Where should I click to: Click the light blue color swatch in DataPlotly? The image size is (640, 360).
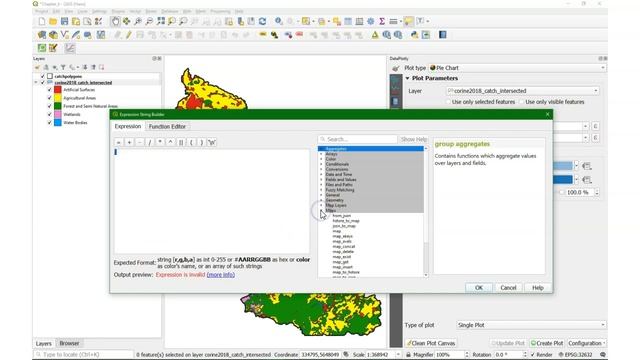(562, 166)
